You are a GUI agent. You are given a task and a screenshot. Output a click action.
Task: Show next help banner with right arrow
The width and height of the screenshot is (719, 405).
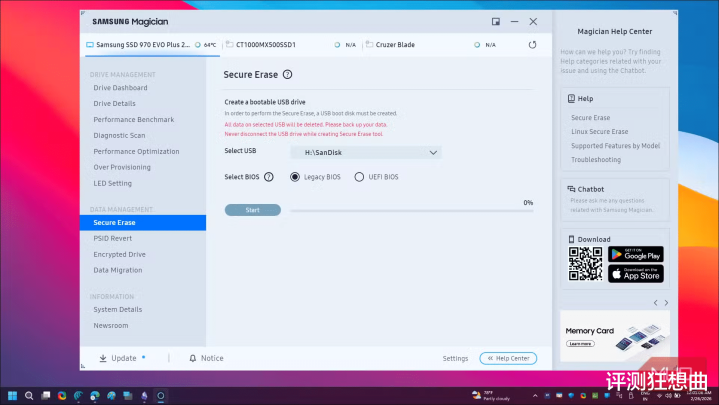coord(666,303)
